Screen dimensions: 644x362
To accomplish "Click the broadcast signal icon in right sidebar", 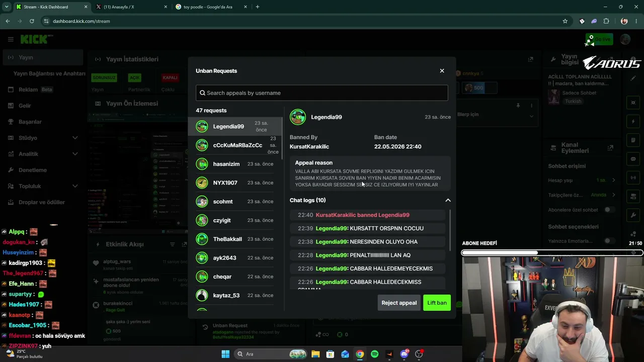I will 633,177.
